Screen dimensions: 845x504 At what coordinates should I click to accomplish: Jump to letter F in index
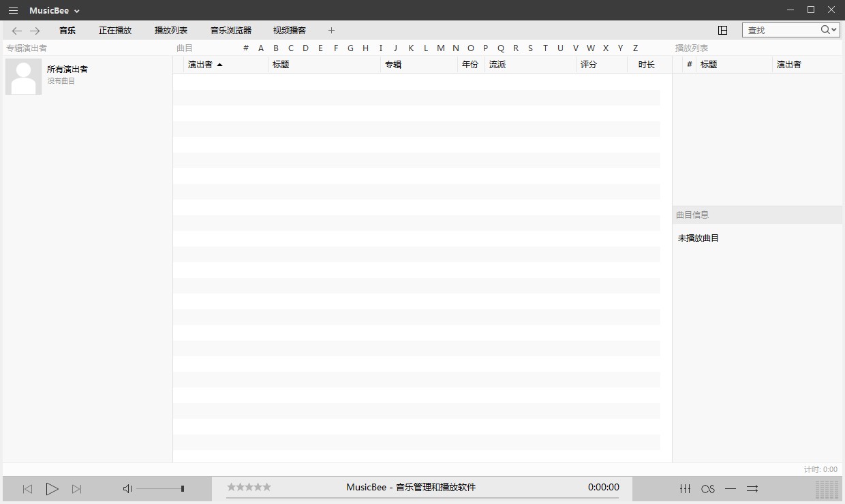pyautogui.click(x=336, y=48)
